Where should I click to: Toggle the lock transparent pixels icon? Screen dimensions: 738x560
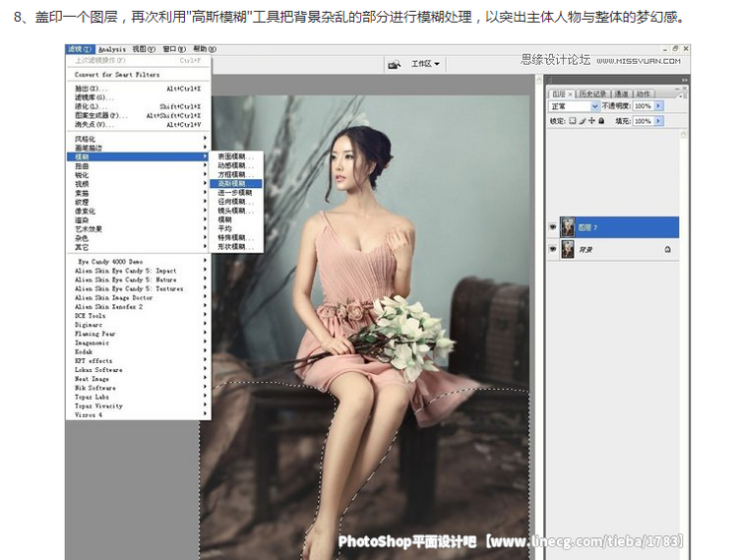573,121
